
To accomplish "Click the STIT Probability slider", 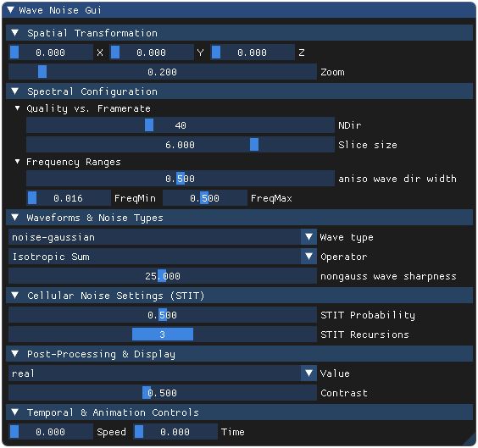I will point(163,315).
